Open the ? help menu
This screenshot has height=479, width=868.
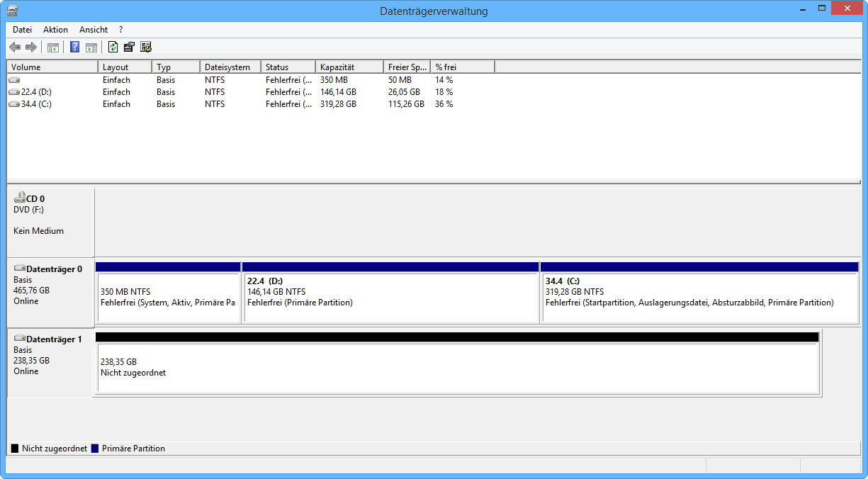[x=120, y=30]
